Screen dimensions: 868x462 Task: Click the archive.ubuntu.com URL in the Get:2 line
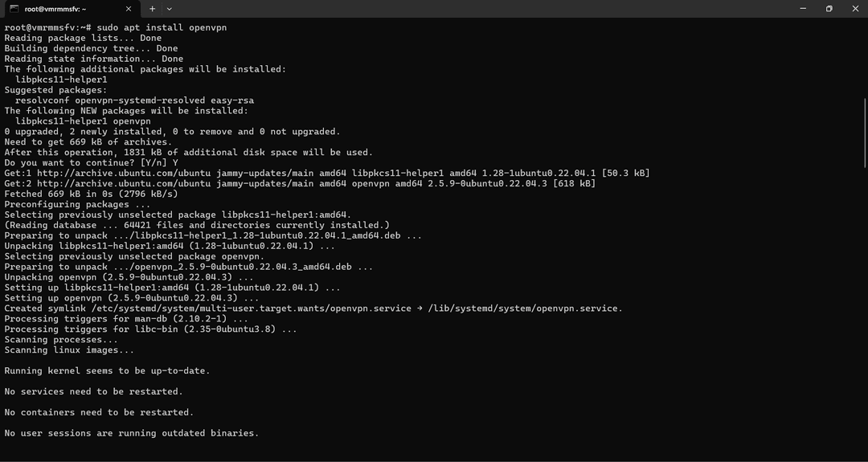click(x=124, y=184)
